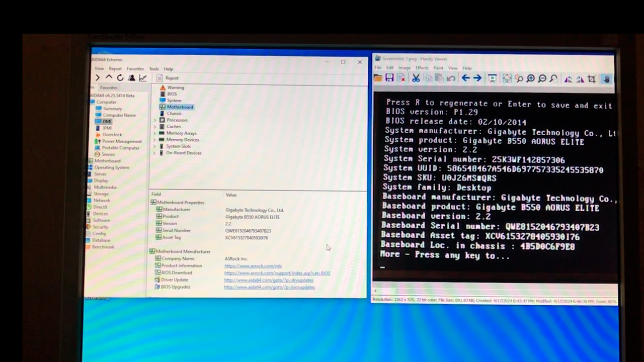Click the AIDA64 up-level arrow icon
Screen dimensions: 644x362
[109, 77]
